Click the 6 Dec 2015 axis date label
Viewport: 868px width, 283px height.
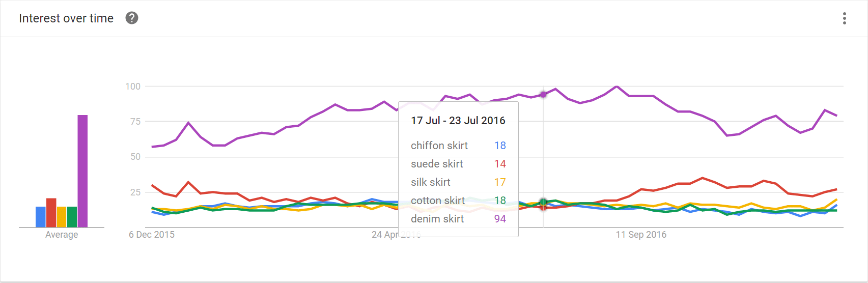(152, 235)
